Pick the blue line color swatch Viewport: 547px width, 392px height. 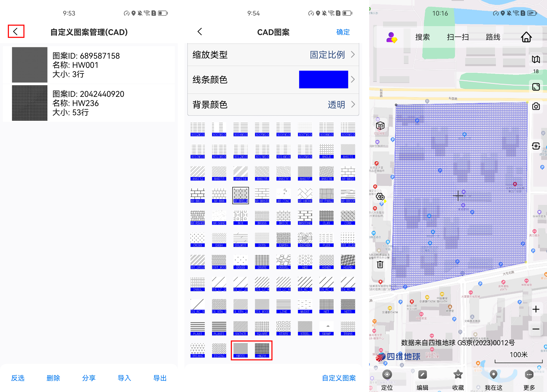pyautogui.click(x=323, y=79)
